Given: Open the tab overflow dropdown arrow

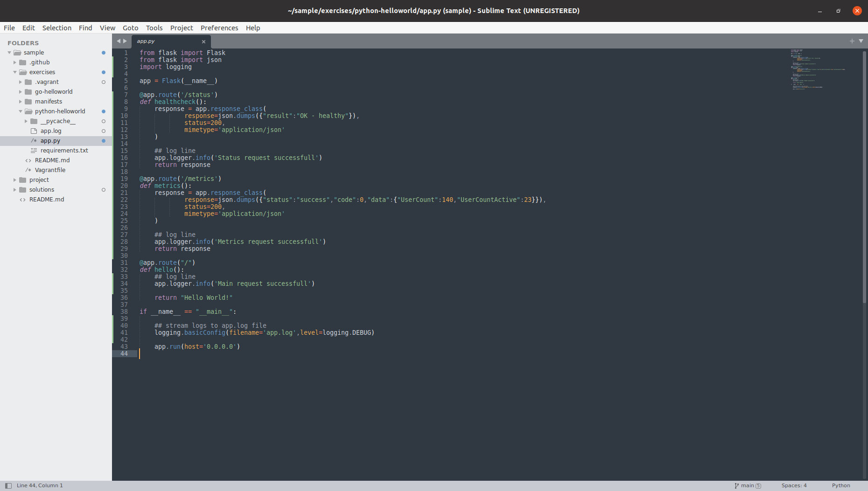Looking at the screenshot, I should pyautogui.click(x=861, y=41).
